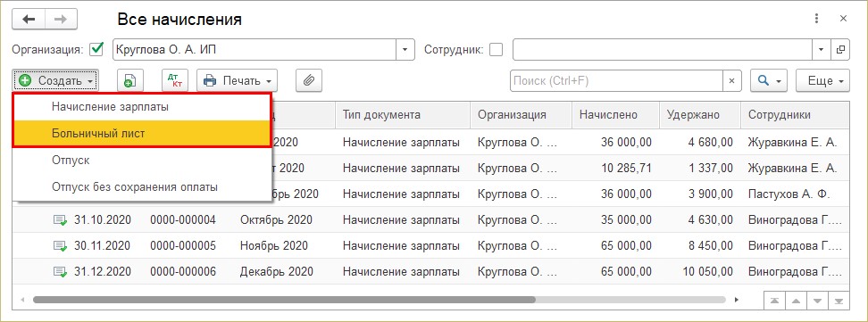Select the date 31.10.2020 cell
Viewport: 868px width, 322px height.
103,220
